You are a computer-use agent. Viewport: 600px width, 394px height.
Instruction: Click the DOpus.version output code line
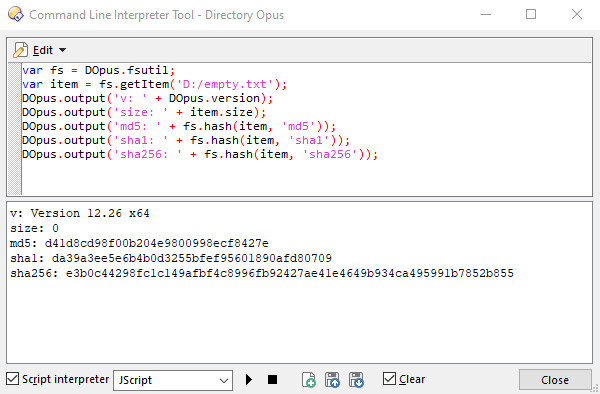click(x=147, y=98)
